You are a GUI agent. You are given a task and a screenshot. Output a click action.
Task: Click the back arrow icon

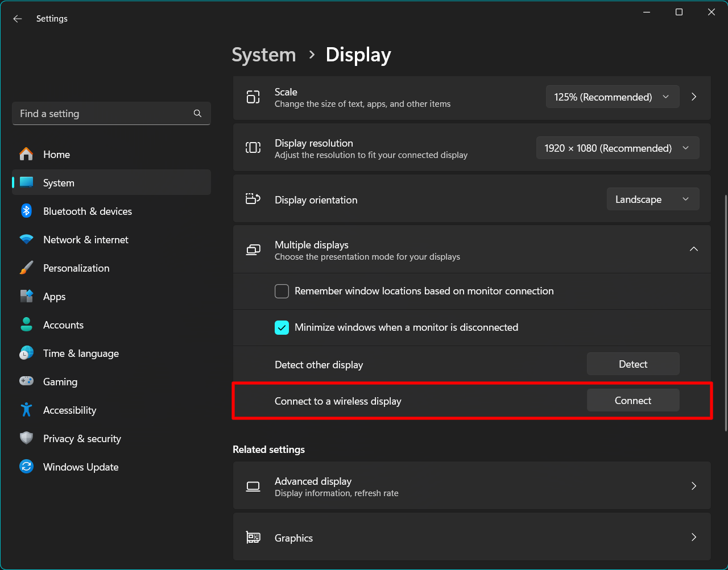coord(18,19)
